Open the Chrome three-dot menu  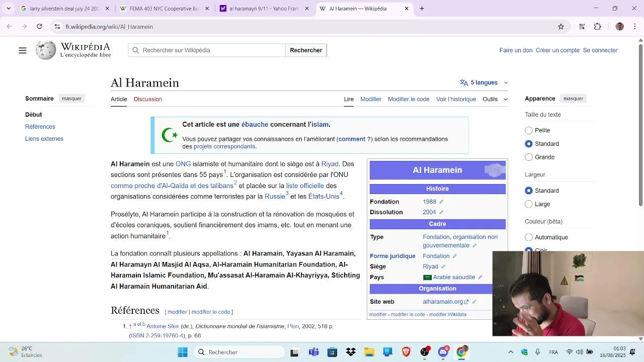pyautogui.click(x=634, y=27)
